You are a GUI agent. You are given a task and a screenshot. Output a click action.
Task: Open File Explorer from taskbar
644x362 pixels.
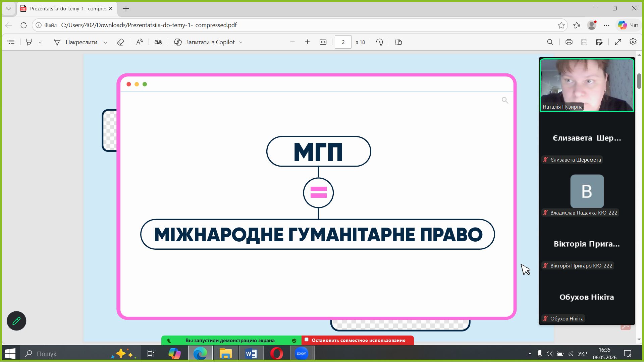(226, 353)
